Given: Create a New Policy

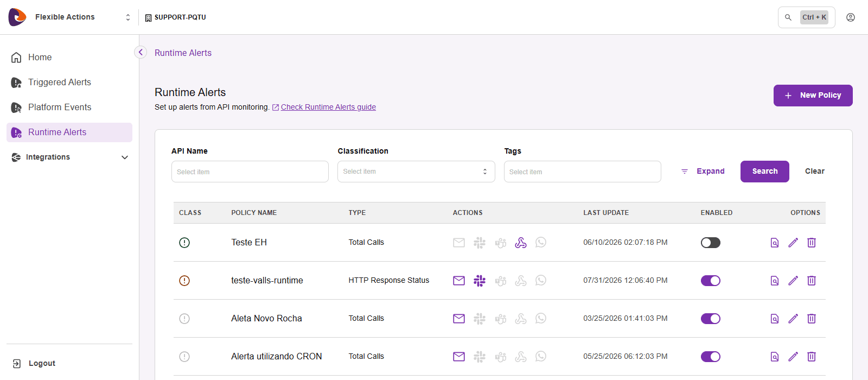Looking at the screenshot, I should [813, 96].
